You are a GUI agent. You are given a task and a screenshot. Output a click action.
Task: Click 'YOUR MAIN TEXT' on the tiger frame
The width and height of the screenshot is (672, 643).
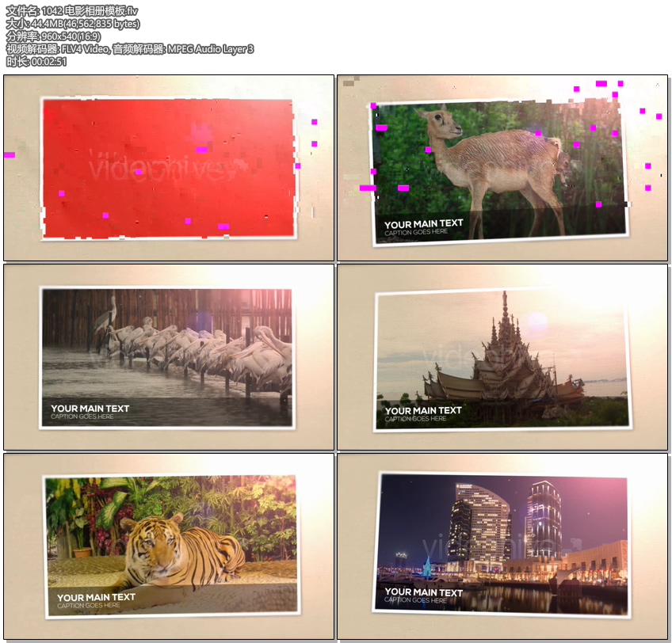96,597
